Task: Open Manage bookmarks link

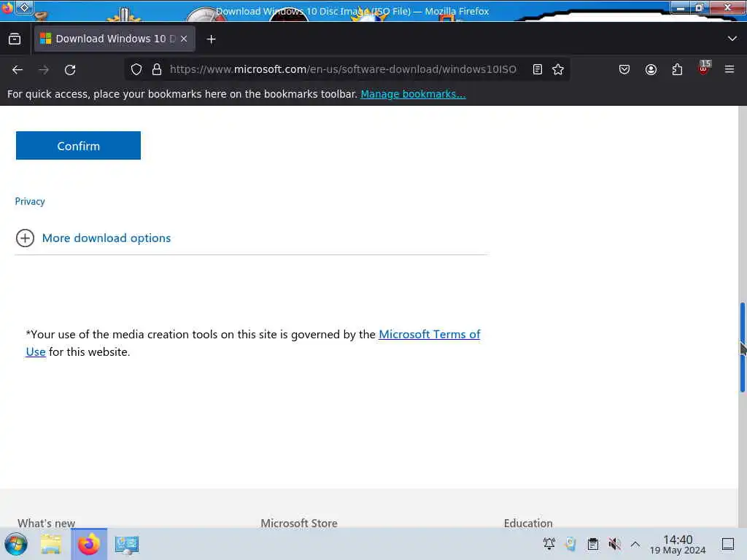Action: click(x=413, y=94)
